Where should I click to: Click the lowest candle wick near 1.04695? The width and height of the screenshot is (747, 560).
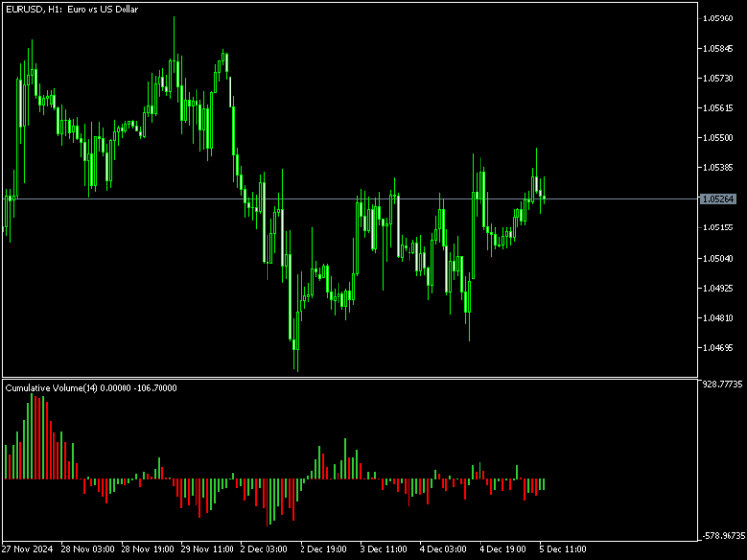(x=298, y=362)
